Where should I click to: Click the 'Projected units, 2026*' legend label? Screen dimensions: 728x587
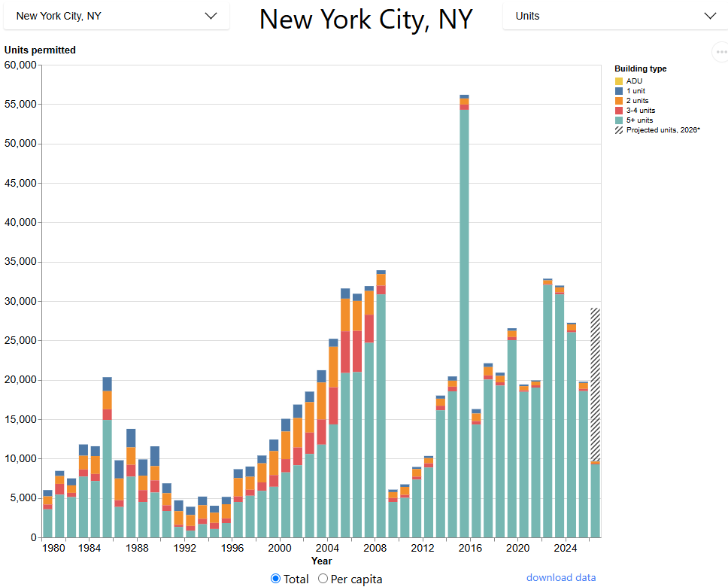(663, 130)
